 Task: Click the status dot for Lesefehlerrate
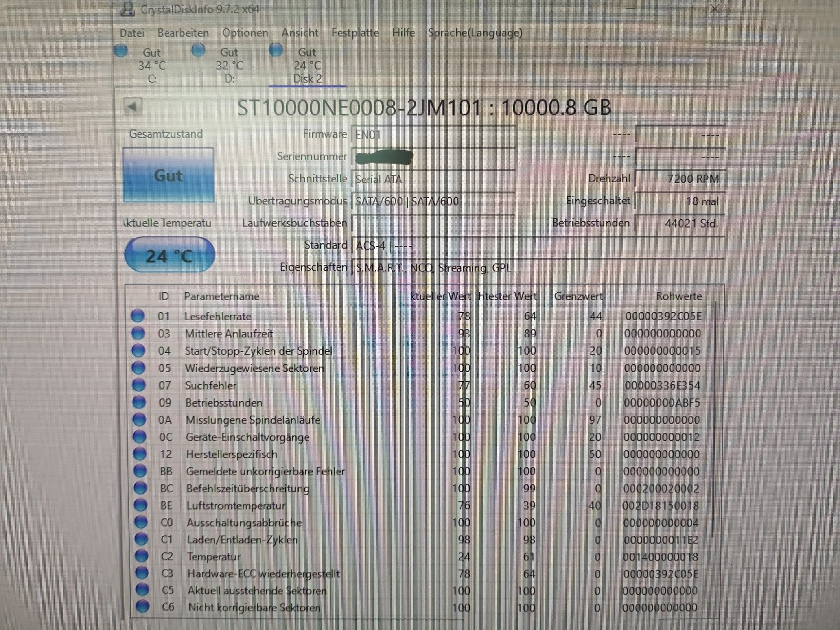(x=137, y=316)
